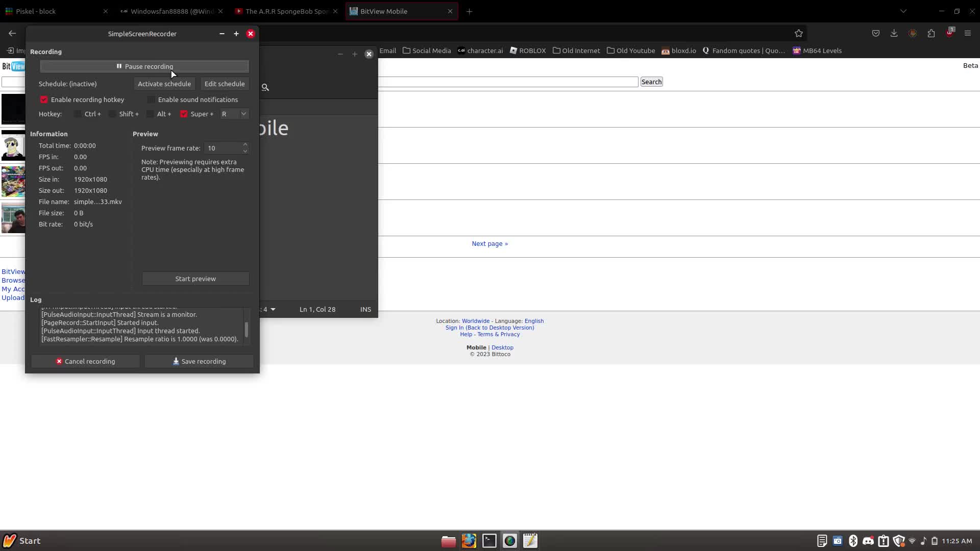Switch to the Piskel - block tab

56,11
